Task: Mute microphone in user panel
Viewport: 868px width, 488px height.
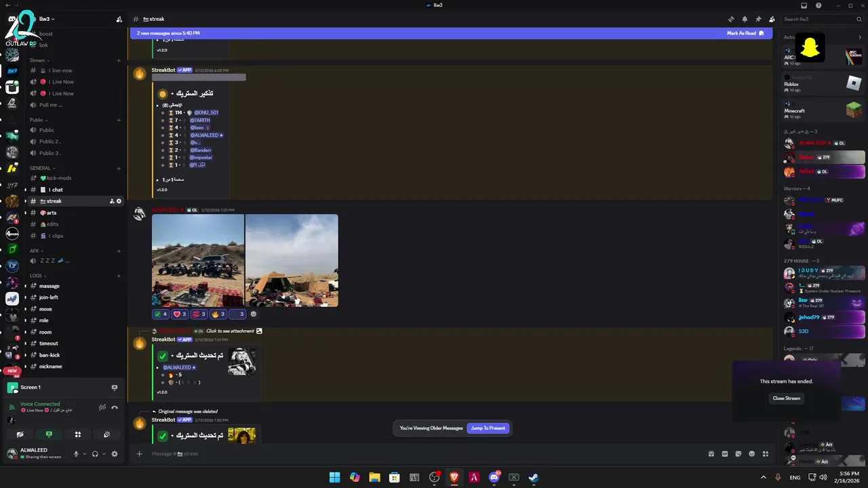Action: [x=76, y=454]
